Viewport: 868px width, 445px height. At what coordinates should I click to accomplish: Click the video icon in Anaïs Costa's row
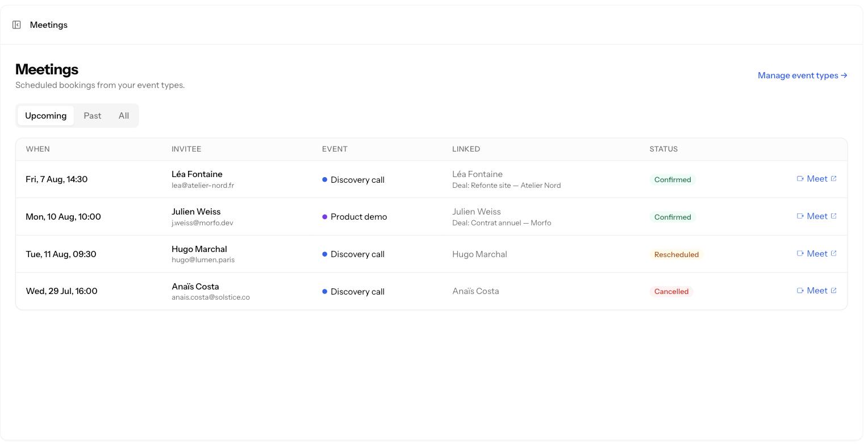pos(800,291)
